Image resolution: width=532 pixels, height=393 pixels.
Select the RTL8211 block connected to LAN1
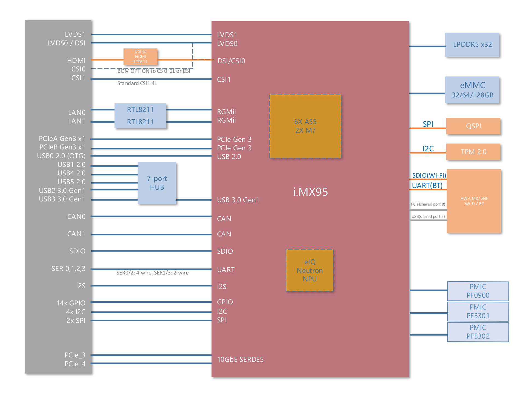[140, 122]
